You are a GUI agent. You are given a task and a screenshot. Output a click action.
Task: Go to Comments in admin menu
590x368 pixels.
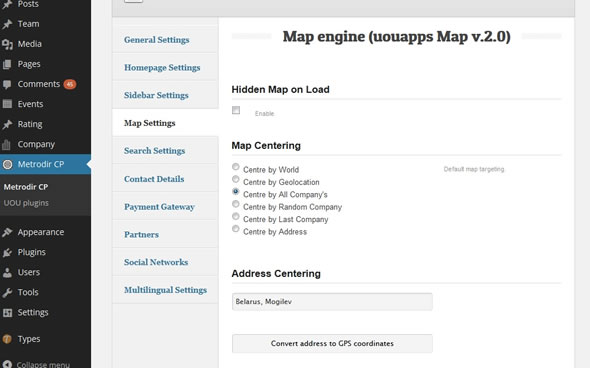coord(39,84)
